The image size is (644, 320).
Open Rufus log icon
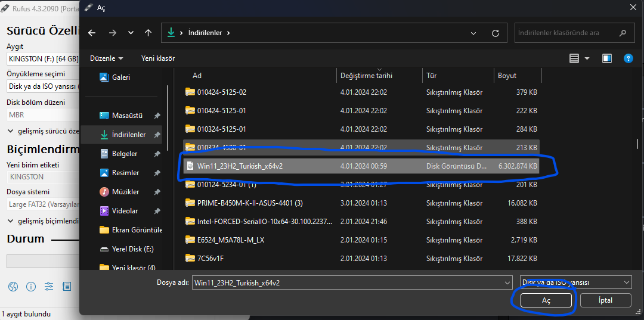(67, 286)
